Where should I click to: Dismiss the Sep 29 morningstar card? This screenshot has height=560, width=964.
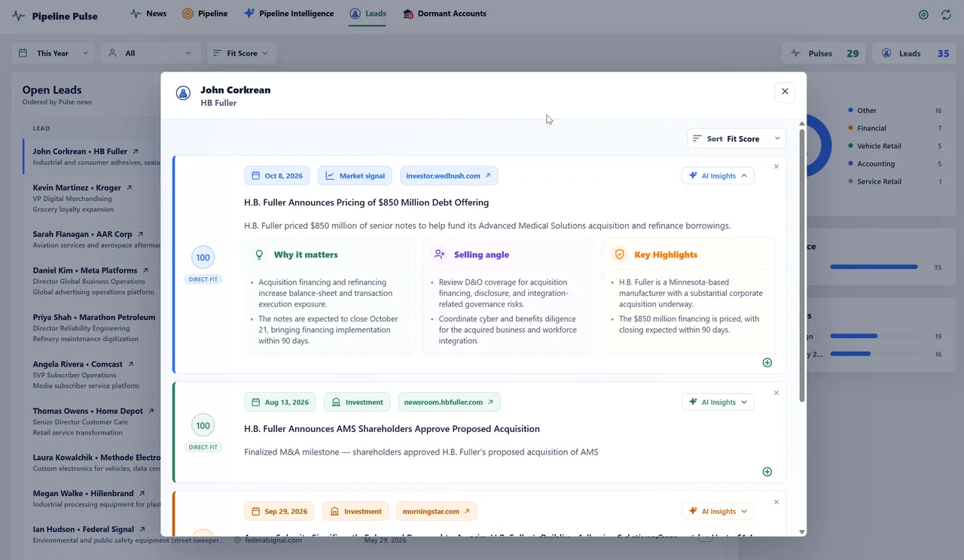776,502
